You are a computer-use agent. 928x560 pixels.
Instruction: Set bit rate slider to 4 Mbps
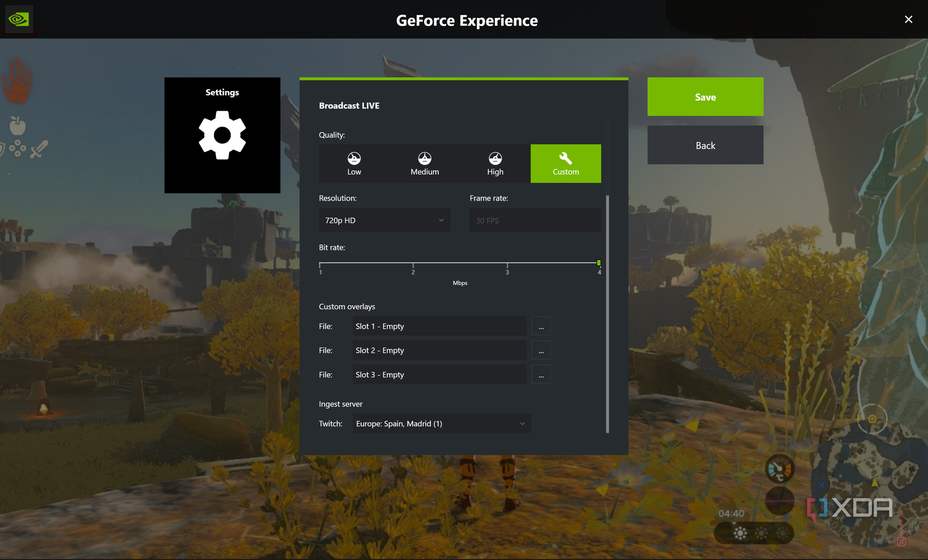[598, 263]
